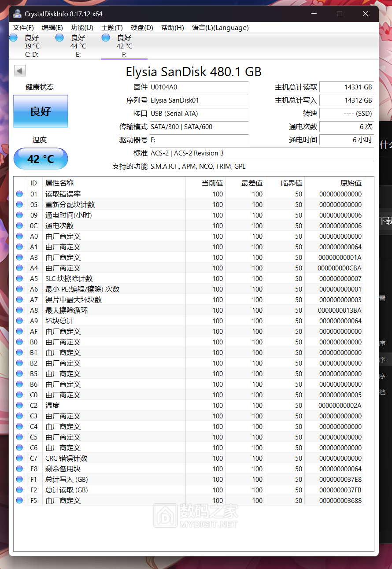The width and height of the screenshot is (392, 569).
Task: Click the status orb for 总计读取 (GB)
Action: (19, 490)
